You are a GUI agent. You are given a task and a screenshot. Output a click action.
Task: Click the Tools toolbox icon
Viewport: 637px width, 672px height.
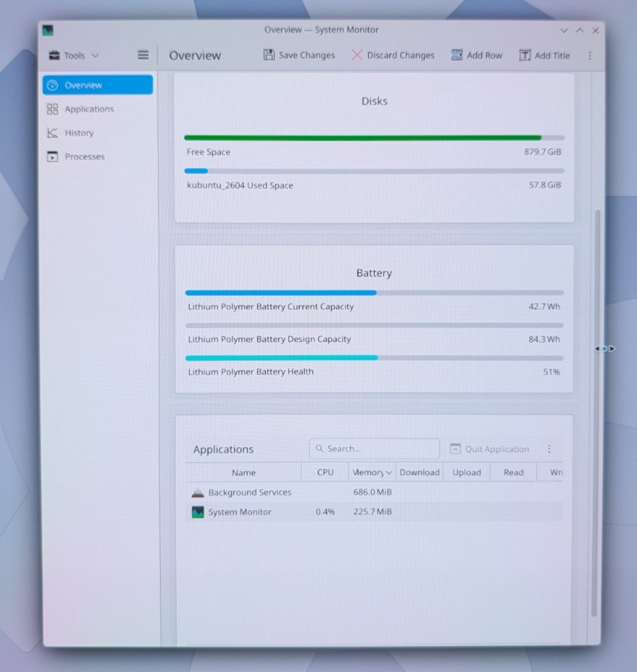tap(54, 55)
